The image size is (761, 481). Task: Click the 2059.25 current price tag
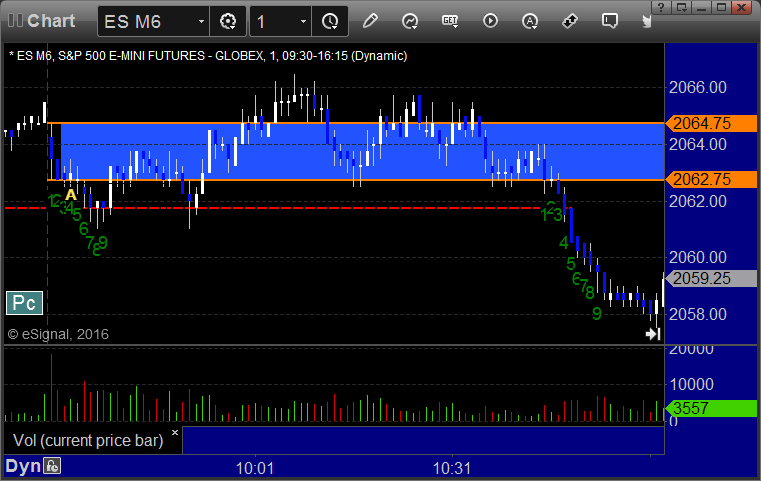pyautogui.click(x=711, y=279)
